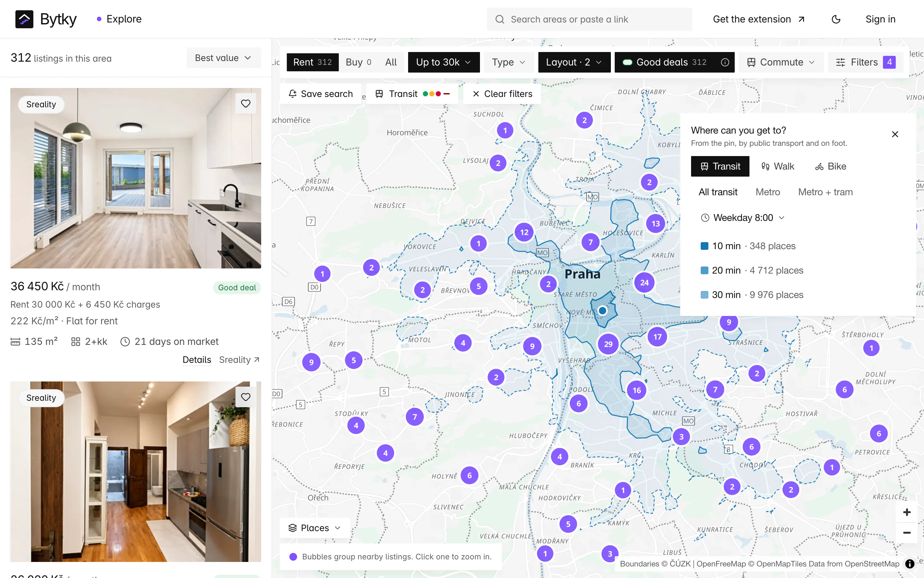Select Walk travel mode

(778, 166)
